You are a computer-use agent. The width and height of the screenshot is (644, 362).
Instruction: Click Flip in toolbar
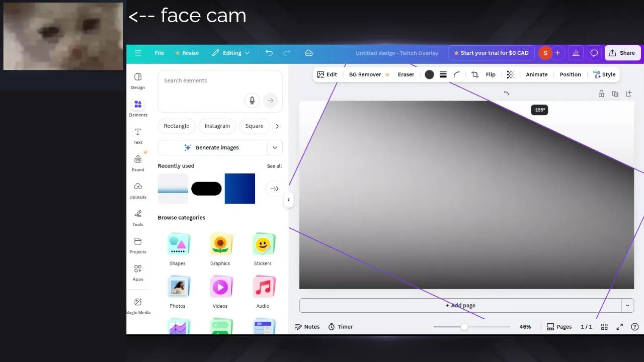(491, 74)
